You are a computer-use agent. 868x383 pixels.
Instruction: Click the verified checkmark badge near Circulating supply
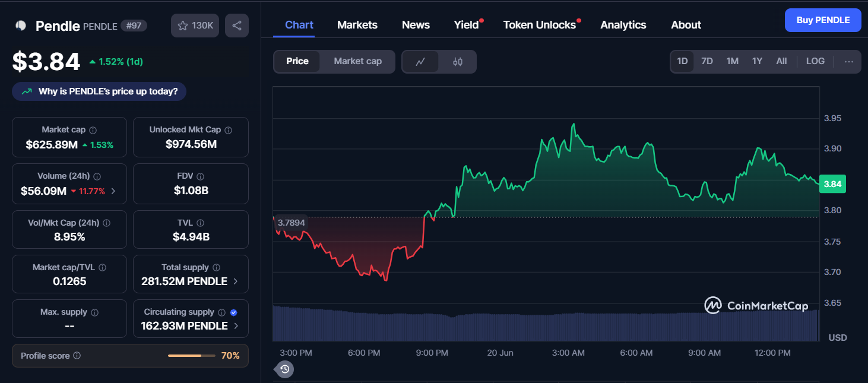tap(233, 312)
